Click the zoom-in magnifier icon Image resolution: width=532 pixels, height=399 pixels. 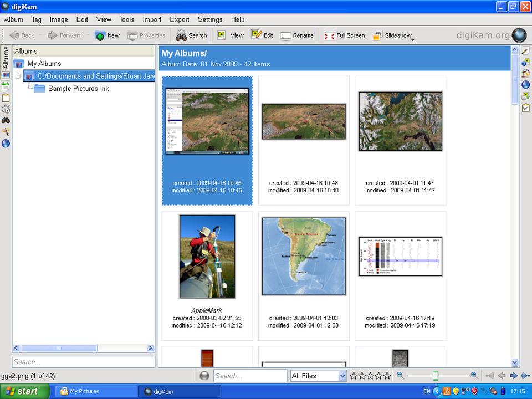point(474,376)
